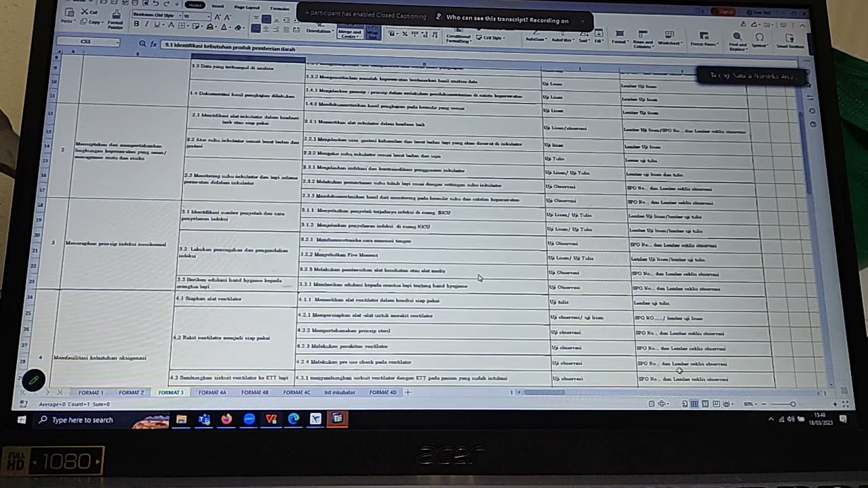The width and height of the screenshot is (868, 488).
Task: Click the redo arrow in quick access
Action: click(x=166, y=3)
